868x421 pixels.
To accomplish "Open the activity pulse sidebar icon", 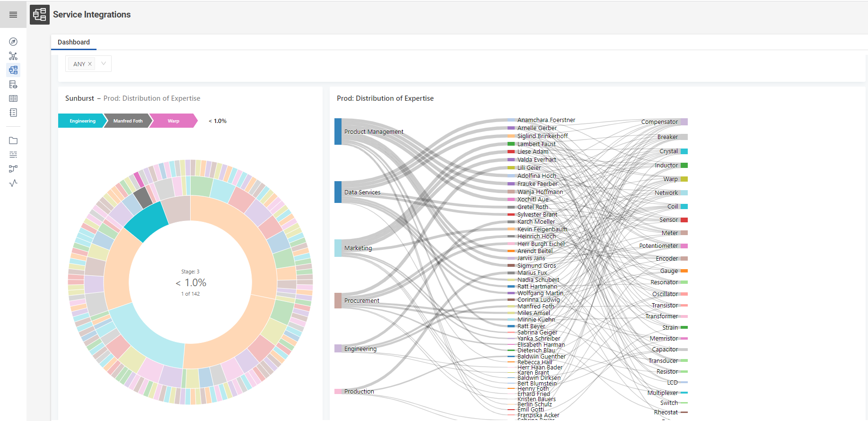I will pyautogui.click(x=13, y=183).
